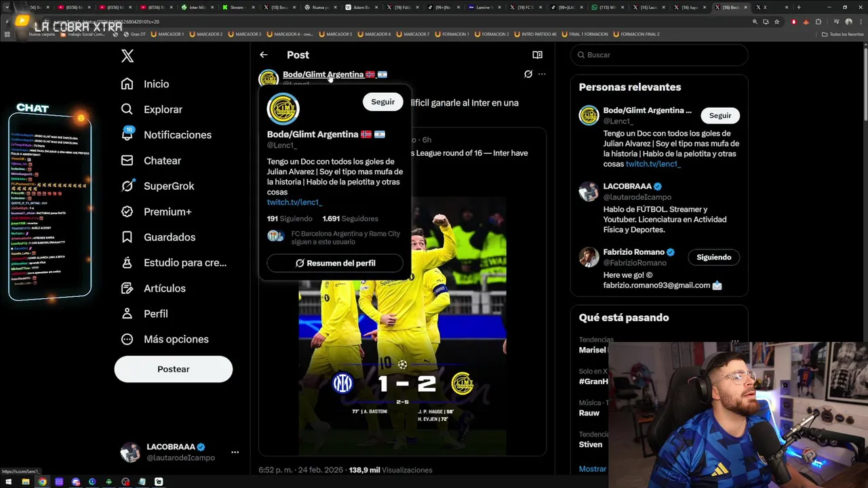Click Chrome icon in taskbar
868x488 pixels.
tap(42, 482)
